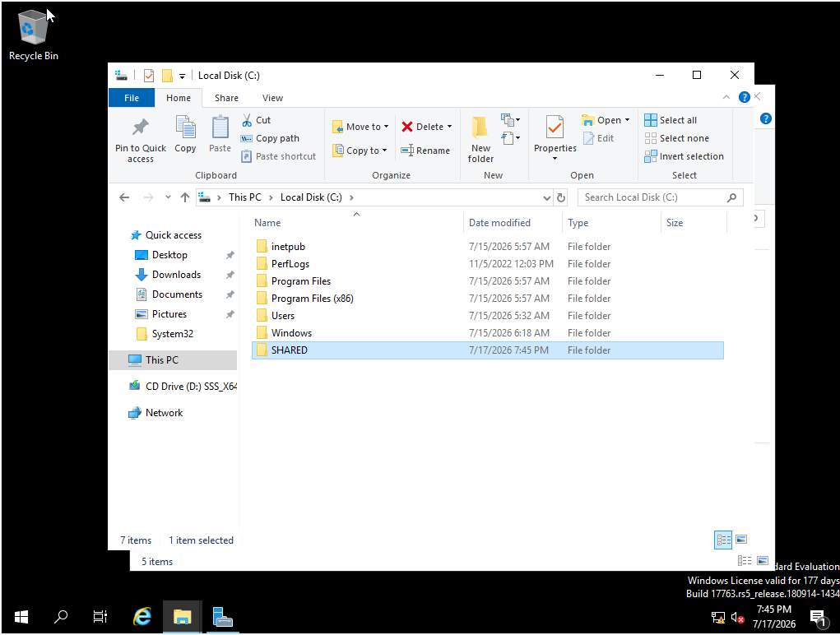The image size is (840, 635).
Task: Click the Paste icon in the ribbon
Action: coord(220,127)
